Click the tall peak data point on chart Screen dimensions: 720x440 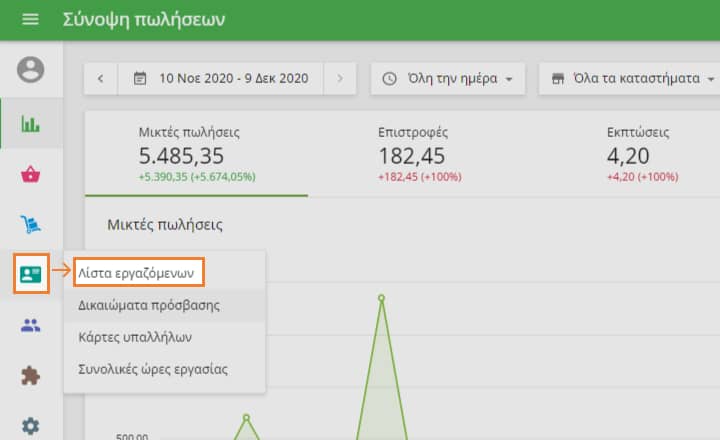point(381,298)
